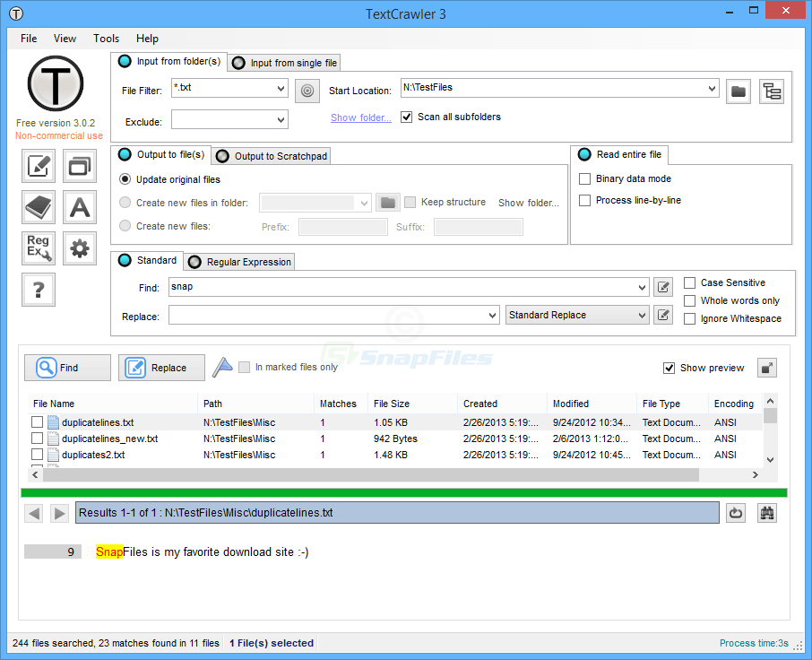
Task: Open settings gear icon in sidebar
Action: (x=80, y=248)
